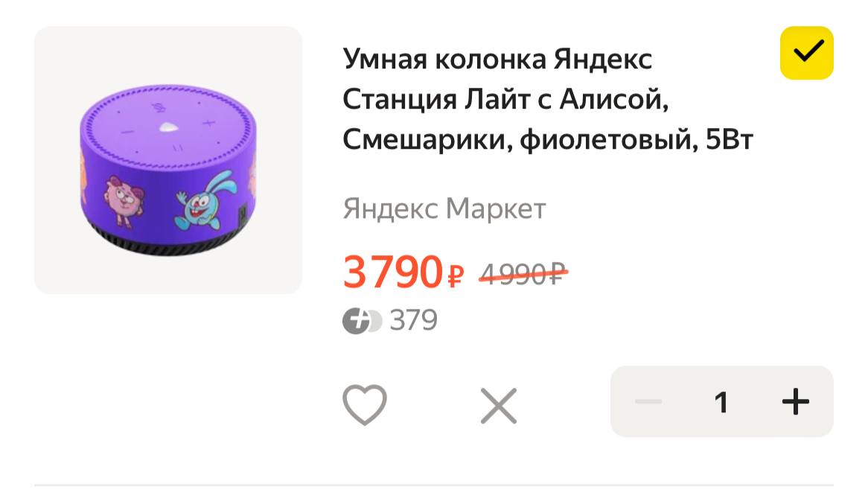Click the word Смешарики in the title
This screenshot has height=504, width=868.
click(427, 139)
